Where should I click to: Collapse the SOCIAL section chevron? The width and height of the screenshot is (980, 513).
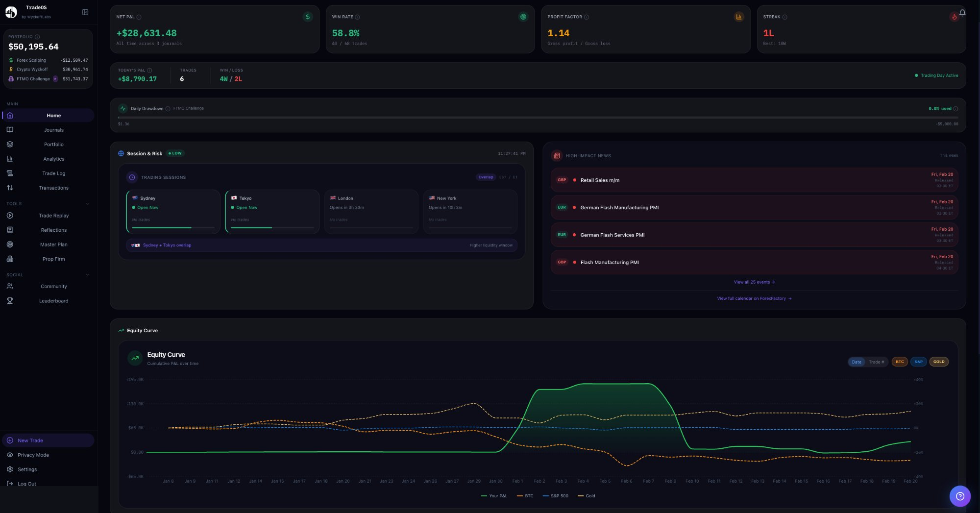point(88,275)
